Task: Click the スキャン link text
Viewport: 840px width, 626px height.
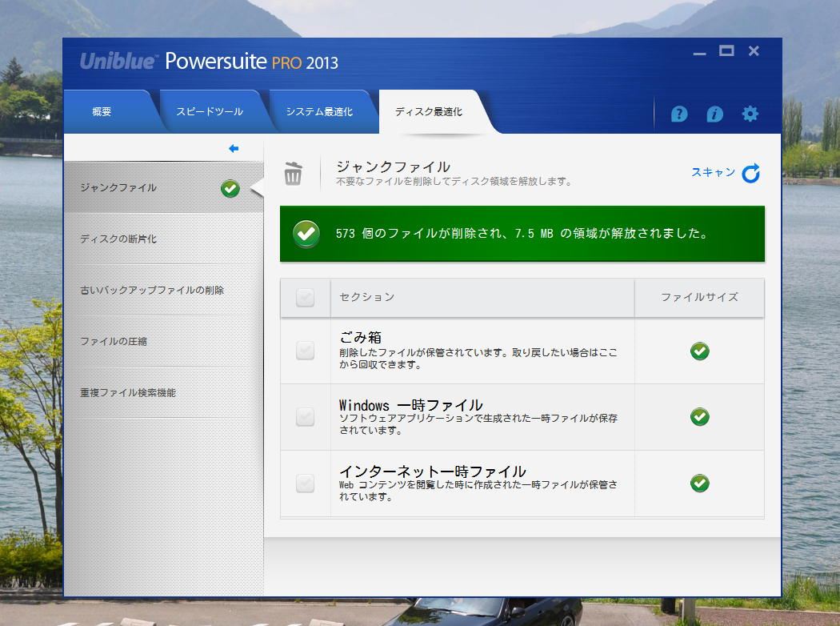Action: coord(713,172)
